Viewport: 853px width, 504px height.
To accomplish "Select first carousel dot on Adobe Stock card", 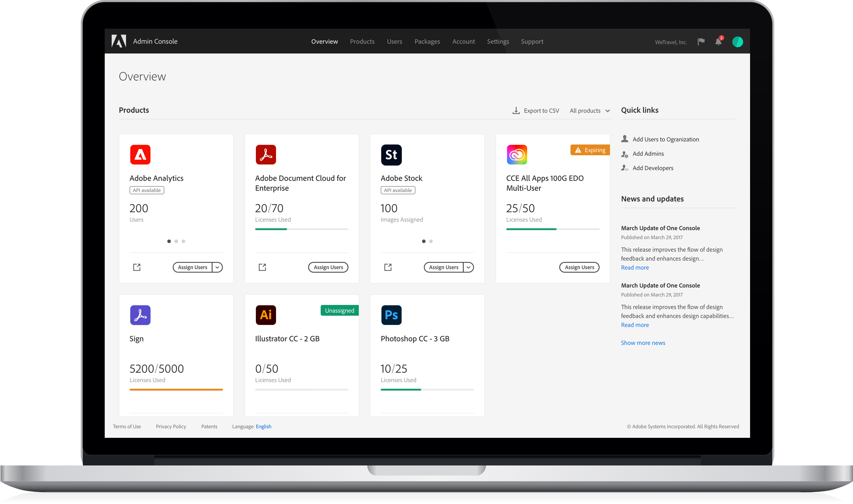I will (423, 241).
